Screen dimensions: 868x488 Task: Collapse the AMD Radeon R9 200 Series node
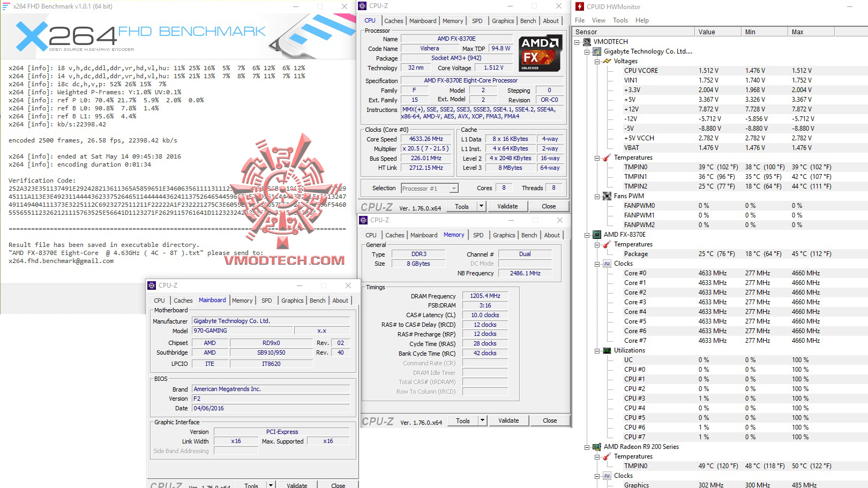point(587,447)
